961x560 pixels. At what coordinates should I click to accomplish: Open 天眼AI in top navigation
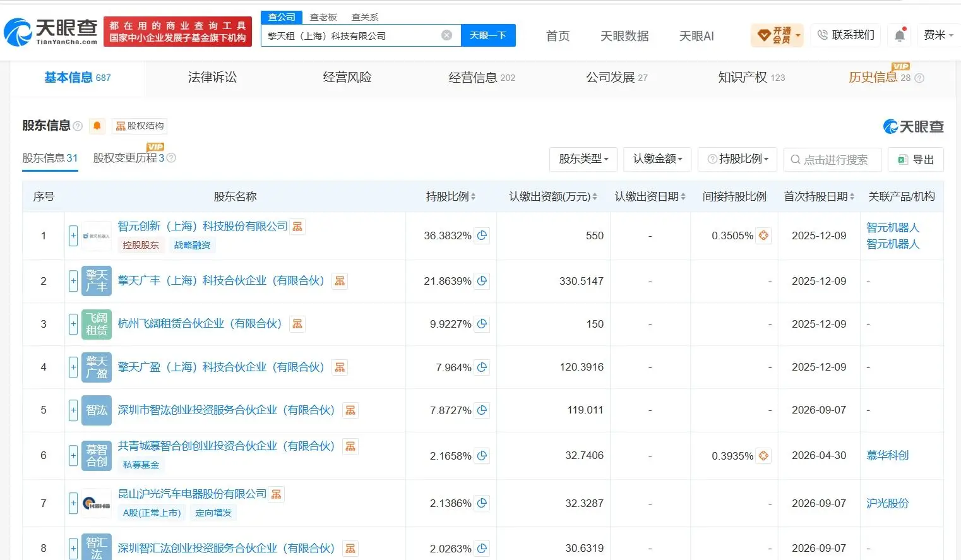pos(696,36)
